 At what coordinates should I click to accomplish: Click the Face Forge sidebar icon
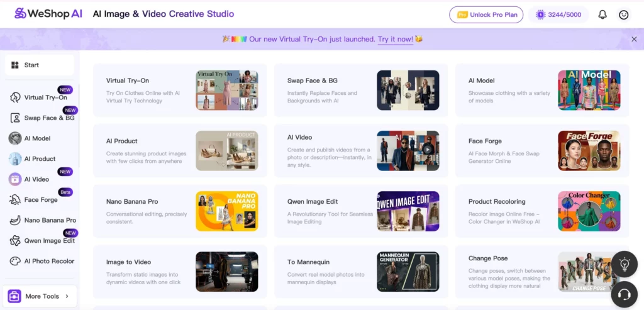coord(15,200)
